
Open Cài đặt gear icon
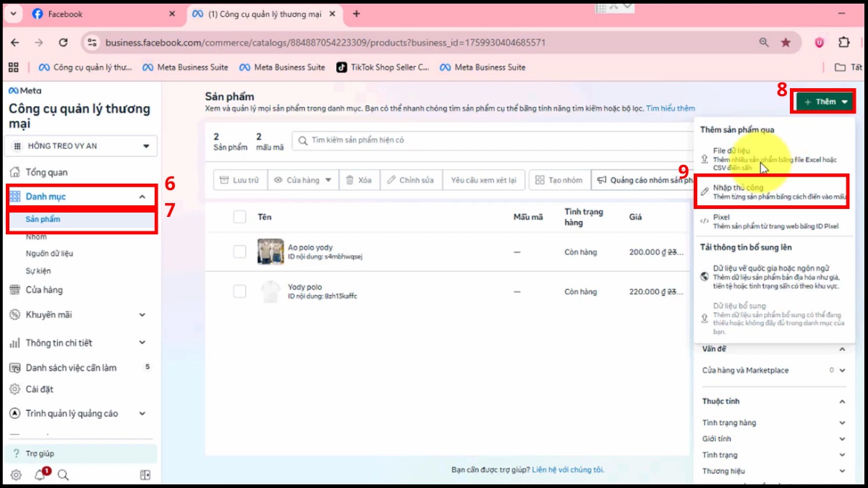click(14, 389)
